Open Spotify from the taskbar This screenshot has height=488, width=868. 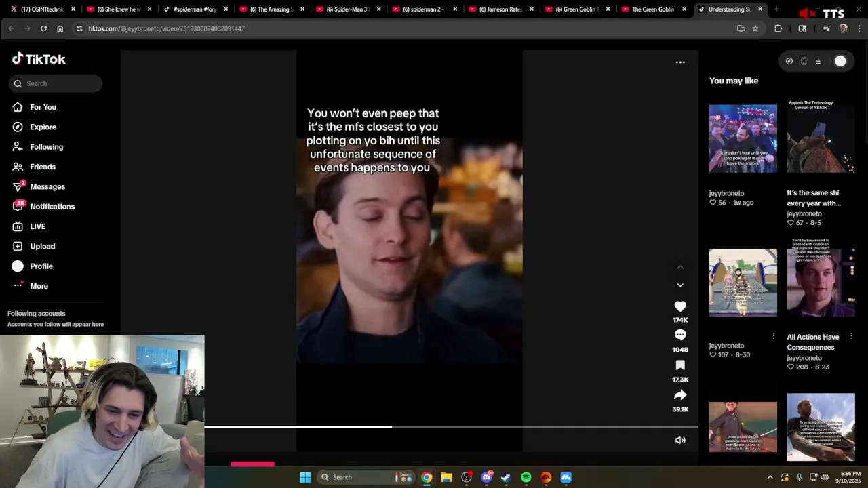[x=526, y=477]
